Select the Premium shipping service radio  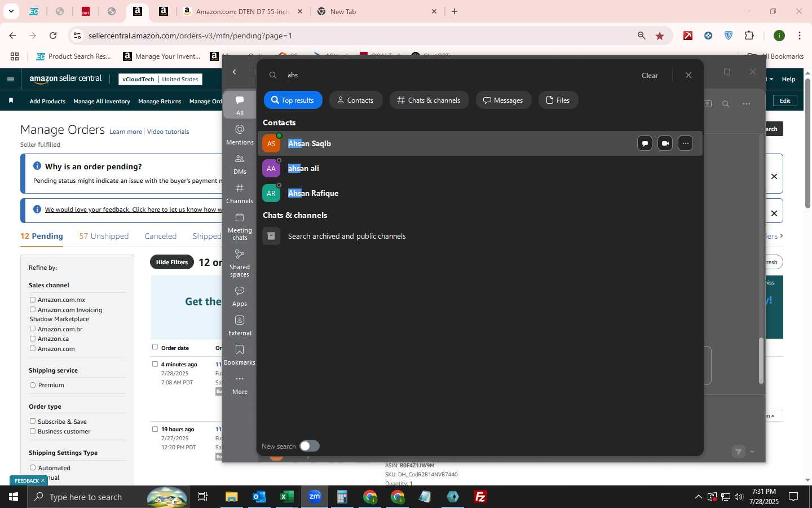(x=33, y=385)
